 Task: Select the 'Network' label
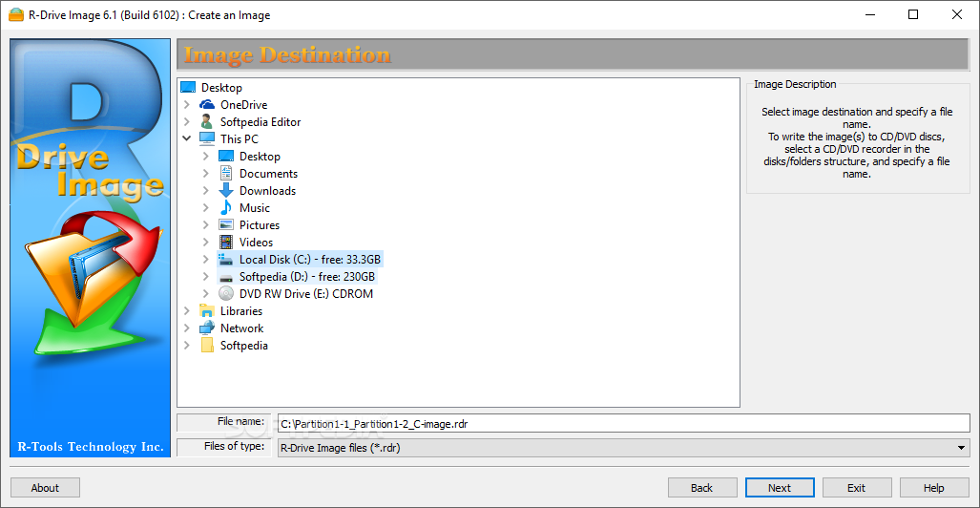pos(241,328)
